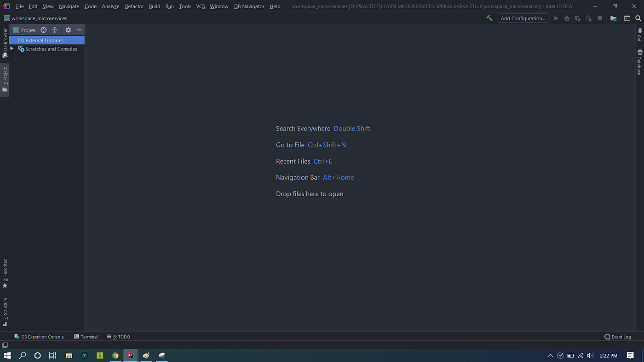Open the Project Structure folder icon

pyautogui.click(x=614, y=18)
